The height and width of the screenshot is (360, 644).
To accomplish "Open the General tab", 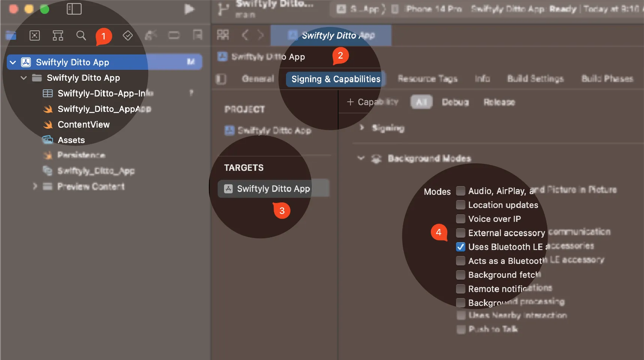I will (258, 79).
